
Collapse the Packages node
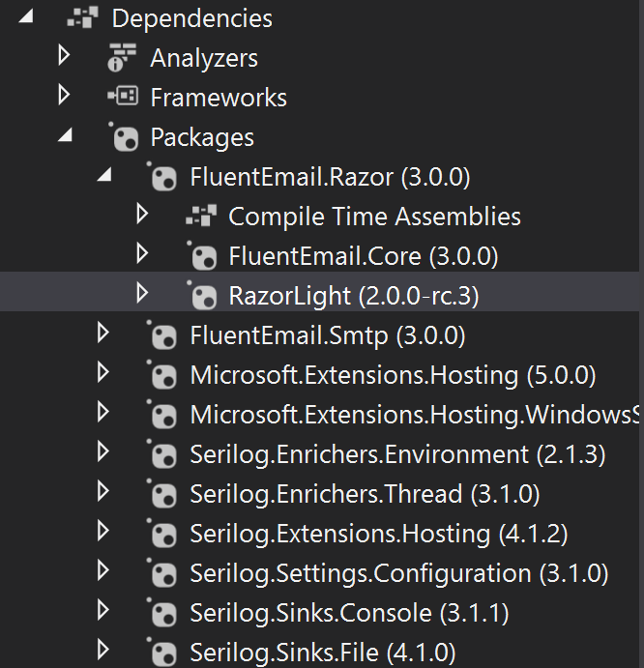pyautogui.click(x=65, y=135)
